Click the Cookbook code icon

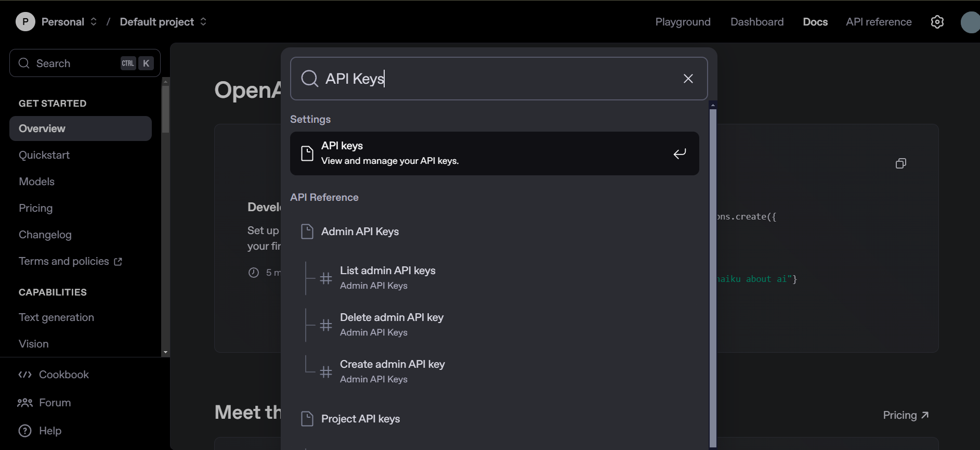[25, 375]
